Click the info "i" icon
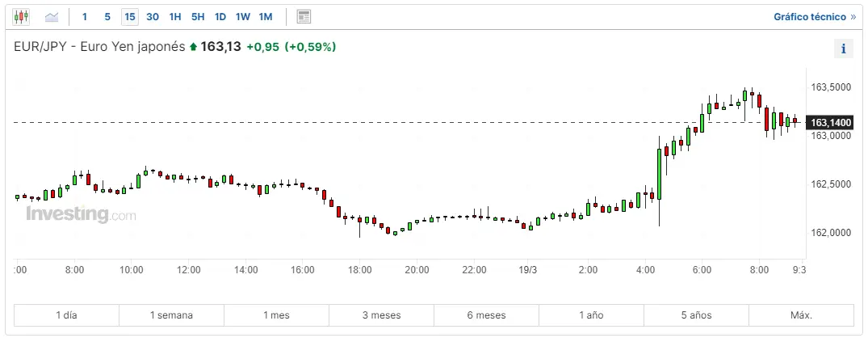The width and height of the screenshot is (868, 342). click(x=843, y=49)
